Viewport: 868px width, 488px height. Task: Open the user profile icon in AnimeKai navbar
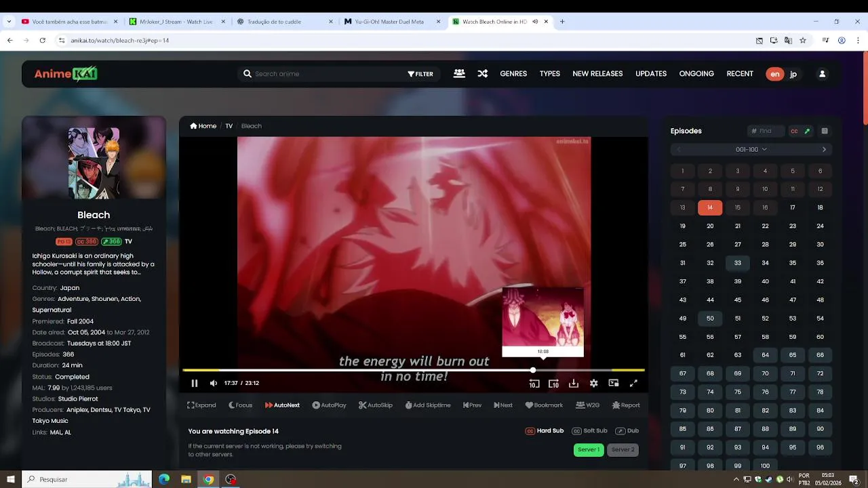tap(823, 74)
